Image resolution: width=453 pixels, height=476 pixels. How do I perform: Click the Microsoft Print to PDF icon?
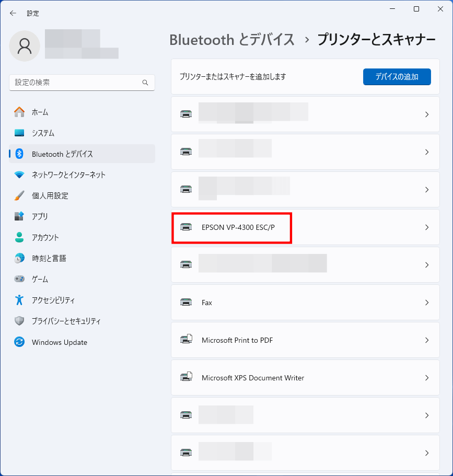tap(186, 340)
